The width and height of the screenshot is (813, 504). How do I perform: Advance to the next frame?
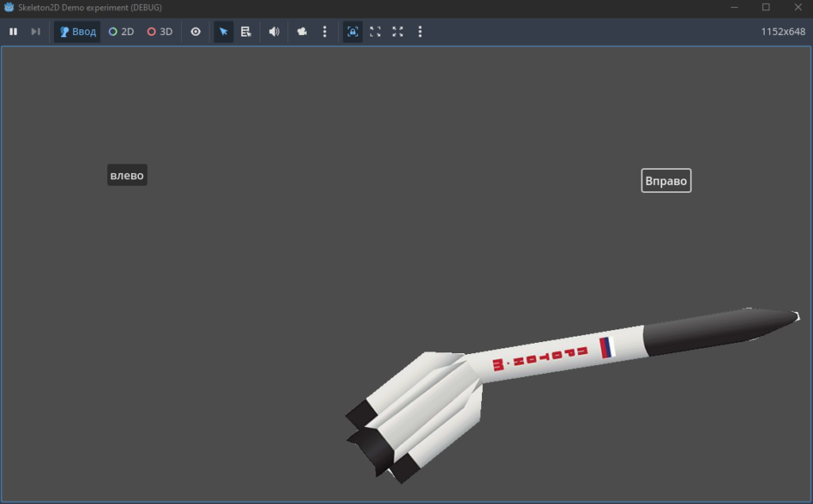[x=35, y=32]
